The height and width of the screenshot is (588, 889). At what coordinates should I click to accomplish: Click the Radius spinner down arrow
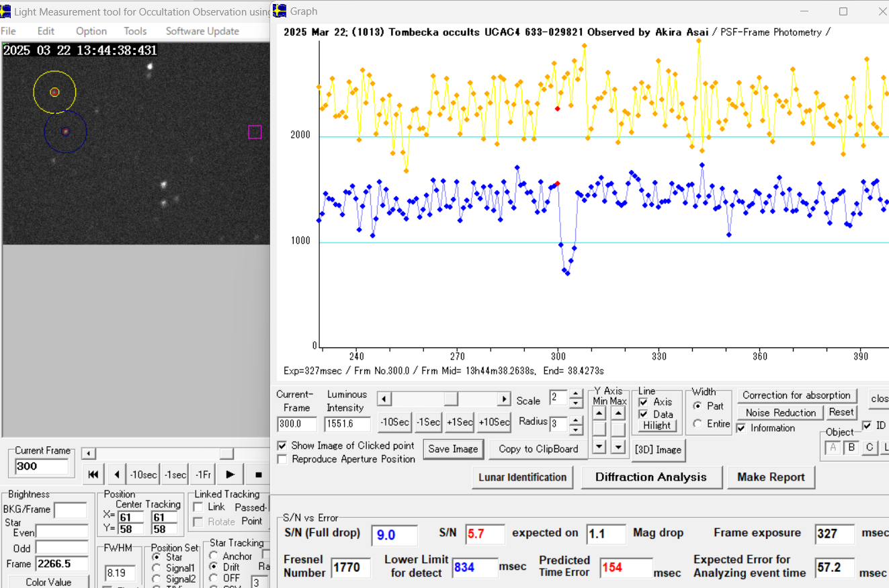(x=576, y=429)
